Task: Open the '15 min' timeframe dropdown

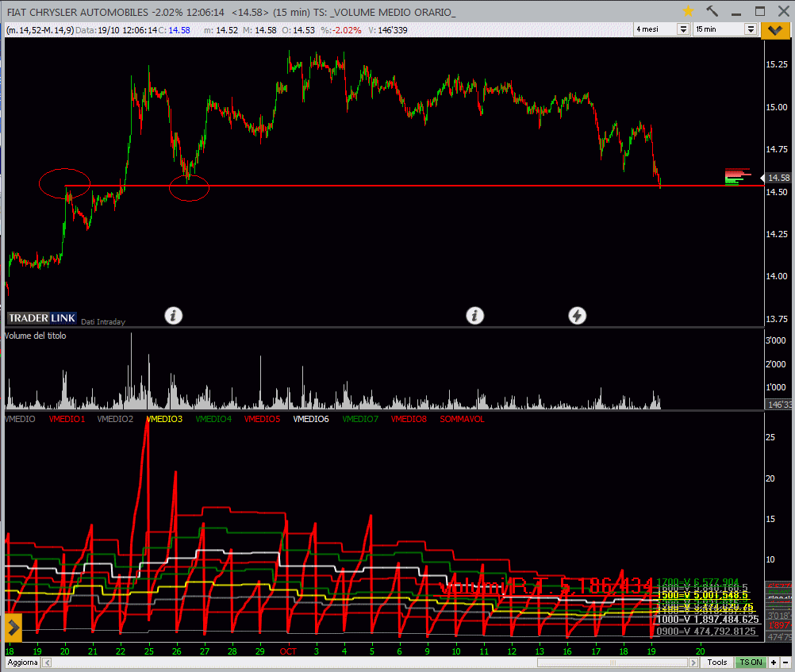Action: (751, 29)
